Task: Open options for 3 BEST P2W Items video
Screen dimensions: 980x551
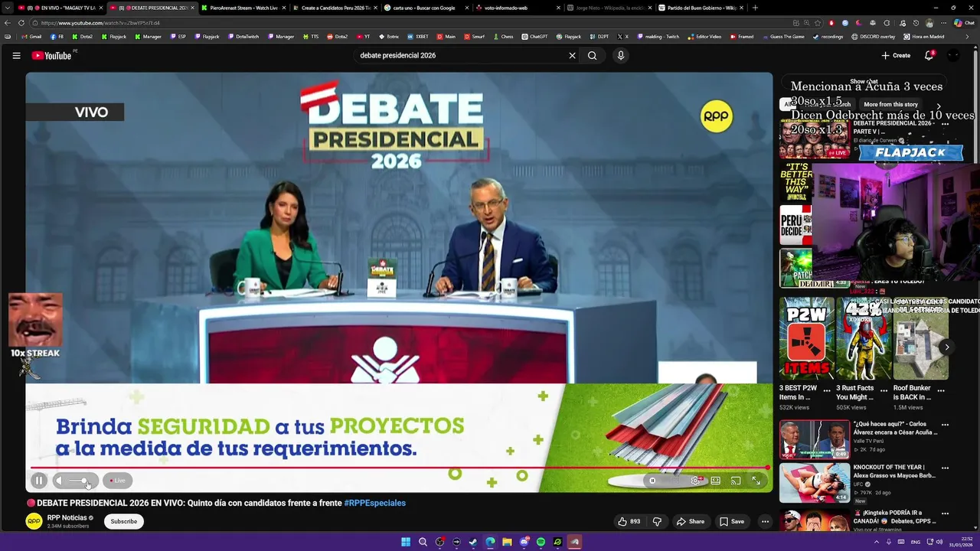Action: (828, 390)
